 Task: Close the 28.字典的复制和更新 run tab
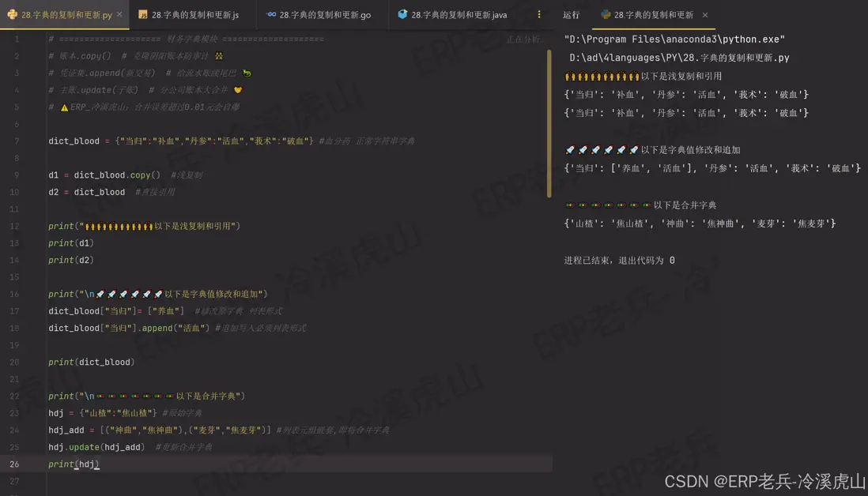point(705,15)
